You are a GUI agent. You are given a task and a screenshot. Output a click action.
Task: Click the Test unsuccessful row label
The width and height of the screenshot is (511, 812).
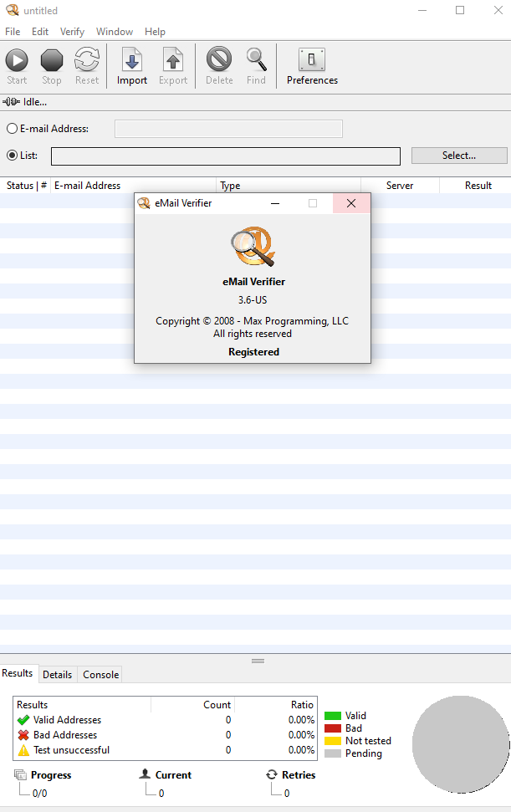click(x=71, y=750)
